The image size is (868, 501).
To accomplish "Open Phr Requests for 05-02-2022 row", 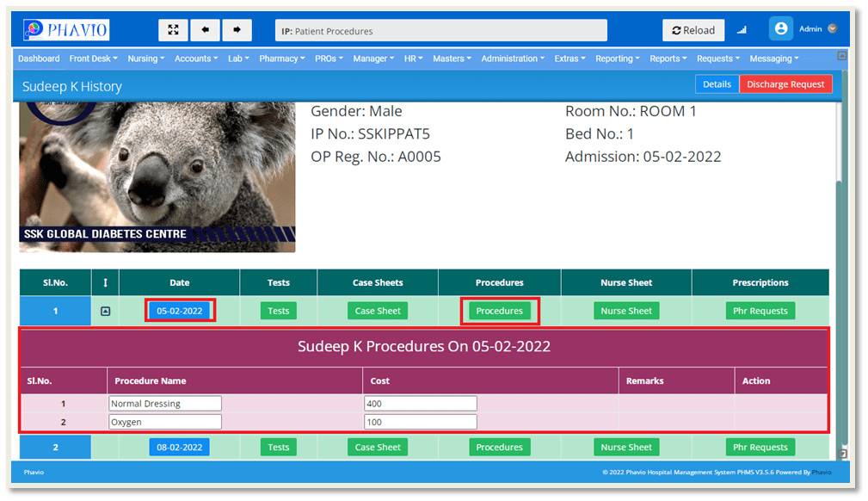I will pyautogui.click(x=760, y=311).
